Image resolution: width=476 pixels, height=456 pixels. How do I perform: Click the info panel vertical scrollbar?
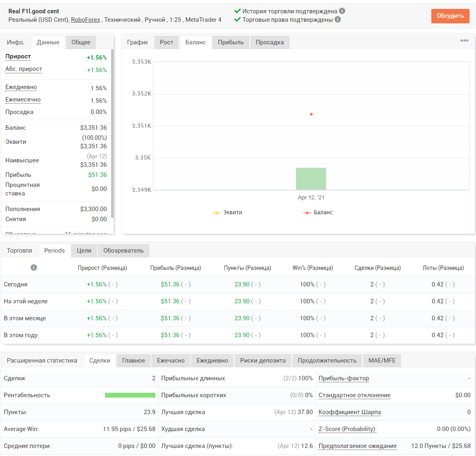pos(112,134)
